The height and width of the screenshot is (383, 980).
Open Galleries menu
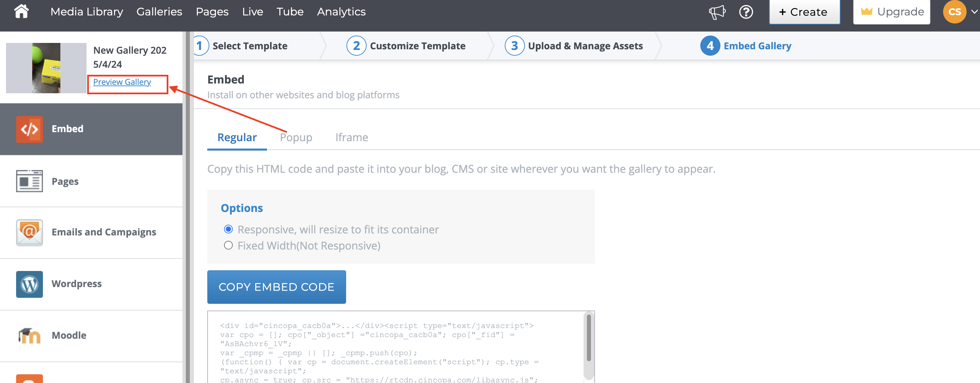click(159, 12)
